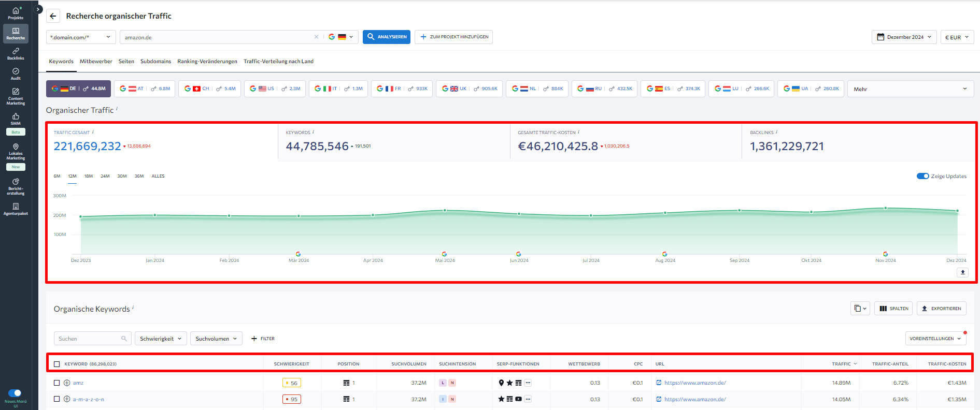Image resolution: width=980 pixels, height=410 pixels.
Task: Switch to the Ranking-Veränderungen tab
Action: pyautogui.click(x=207, y=61)
